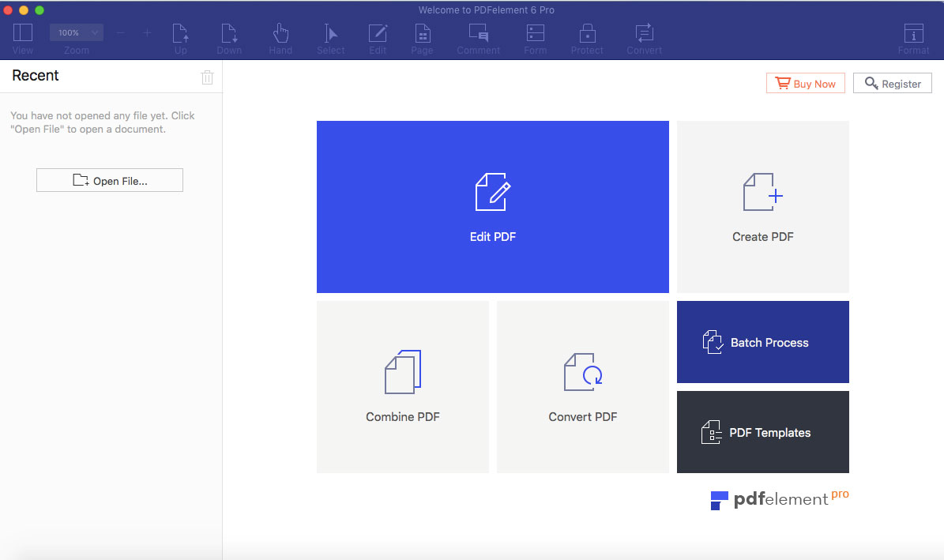
Task: Open PDF Templates
Action: [x=762, y=432]
